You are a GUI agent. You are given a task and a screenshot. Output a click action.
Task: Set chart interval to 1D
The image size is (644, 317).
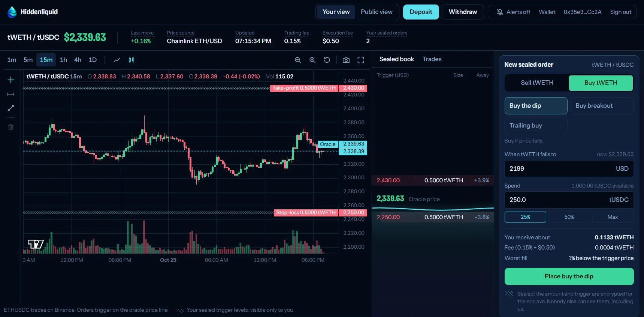[x=93, y=60]
